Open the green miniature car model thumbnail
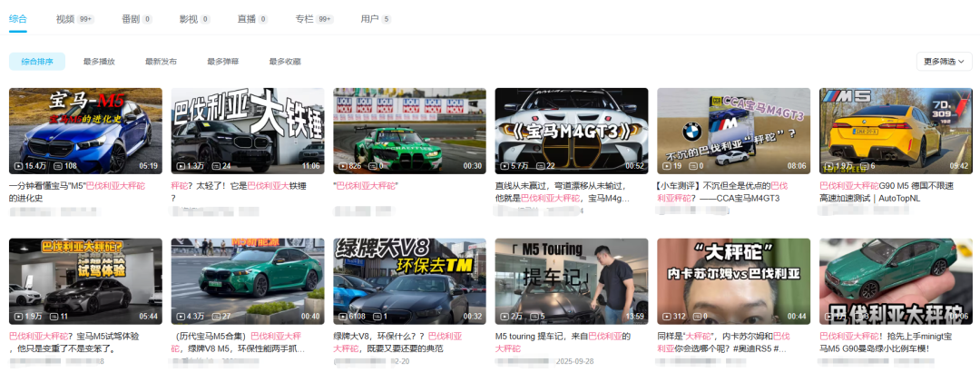Screen dimensions: 980x382 click(x=896, y=280)
